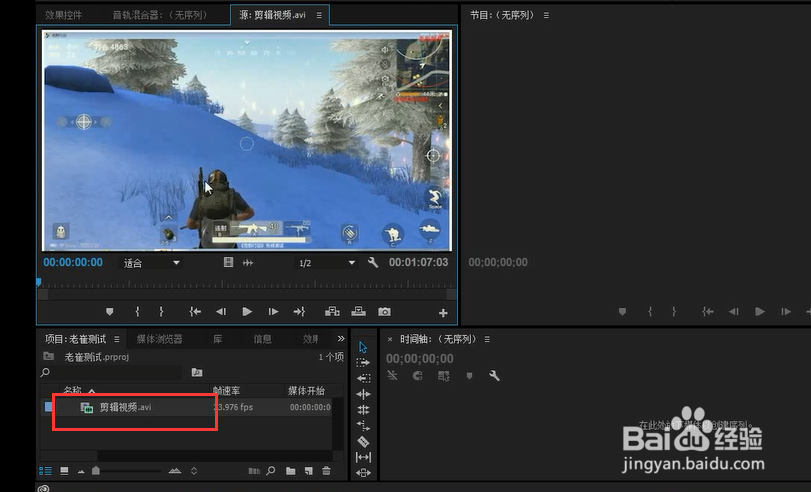Open Source monitor button editor plus icon
Viewport: 811px width, 492px height.
(443, 312)
